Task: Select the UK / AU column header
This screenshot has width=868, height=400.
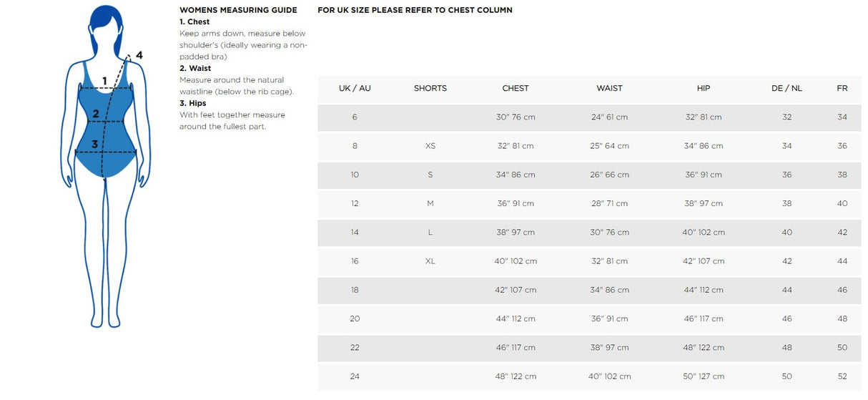Action: click(355, 88)
